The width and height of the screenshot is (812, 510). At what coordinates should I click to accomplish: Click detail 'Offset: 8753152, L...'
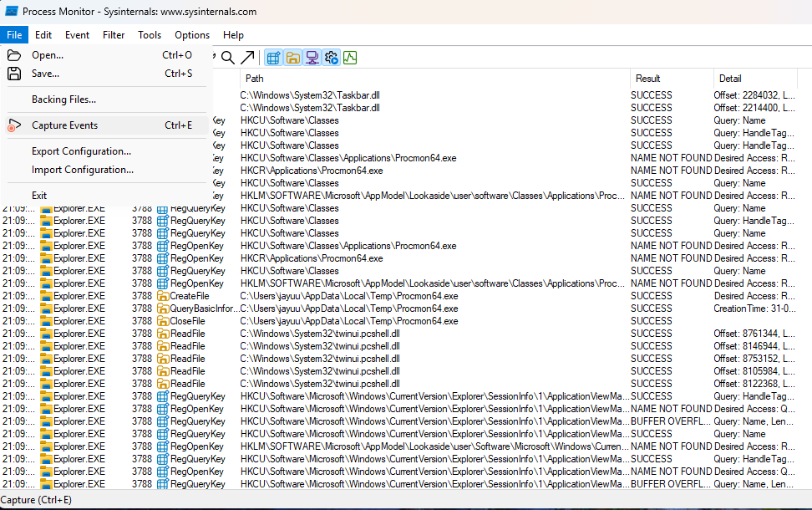[x=754, y=359]
